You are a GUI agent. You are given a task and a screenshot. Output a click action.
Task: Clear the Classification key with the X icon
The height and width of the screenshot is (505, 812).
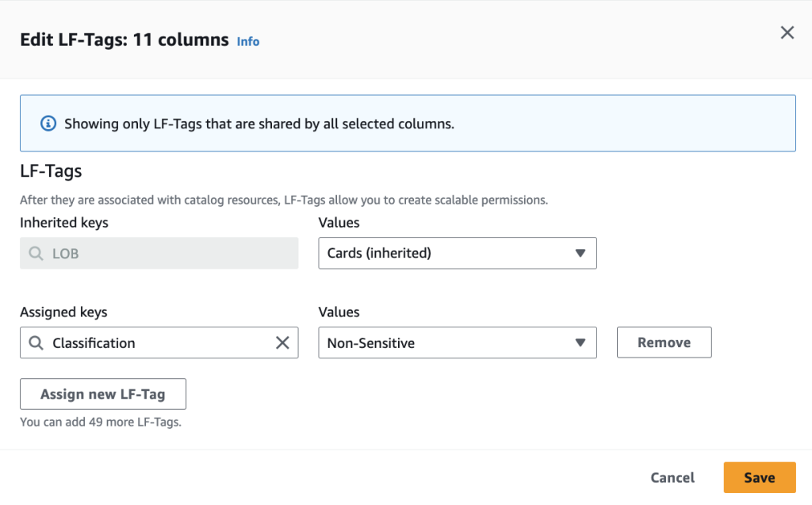click(x=282, y=343)
